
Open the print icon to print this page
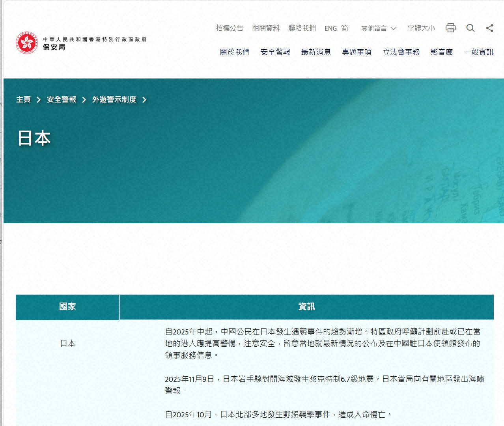click(450, 28)
